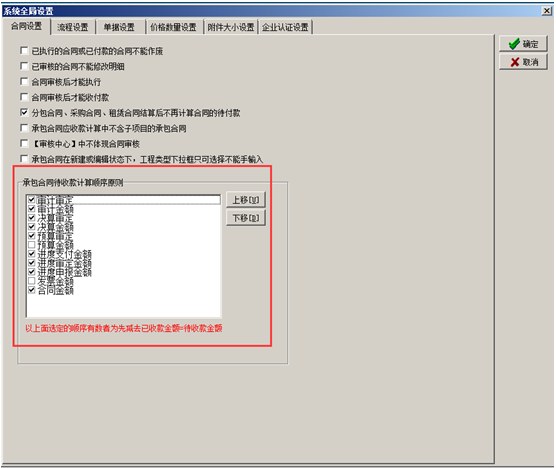The width and height of the screenshot is (556, 468).
Task: Select 合同金额 item in the list
Action: [x=55, y=290]
